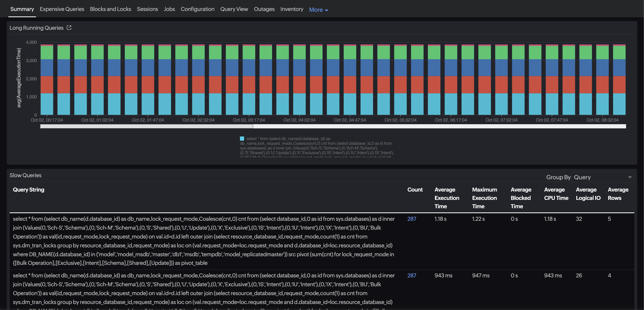Open the Blocks and Locks tab
This screenshot has width=644, height=310.
[110, 9]
